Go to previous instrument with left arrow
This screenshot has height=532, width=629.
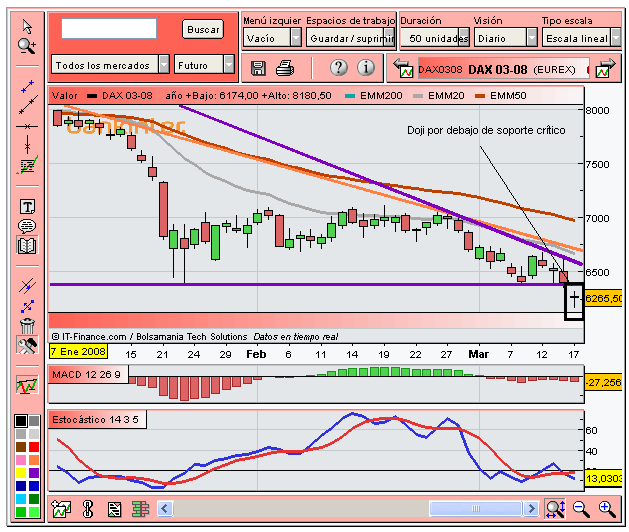point(404,68)
